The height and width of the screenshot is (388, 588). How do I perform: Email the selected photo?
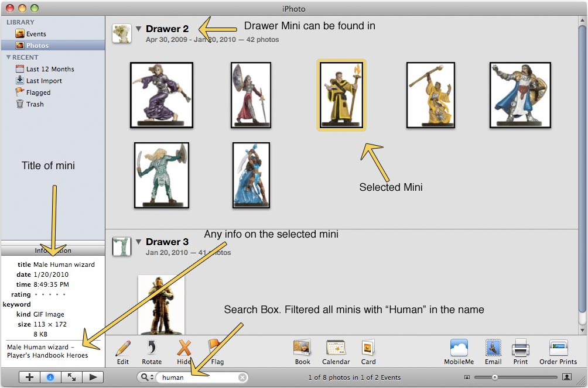point(493,352)
